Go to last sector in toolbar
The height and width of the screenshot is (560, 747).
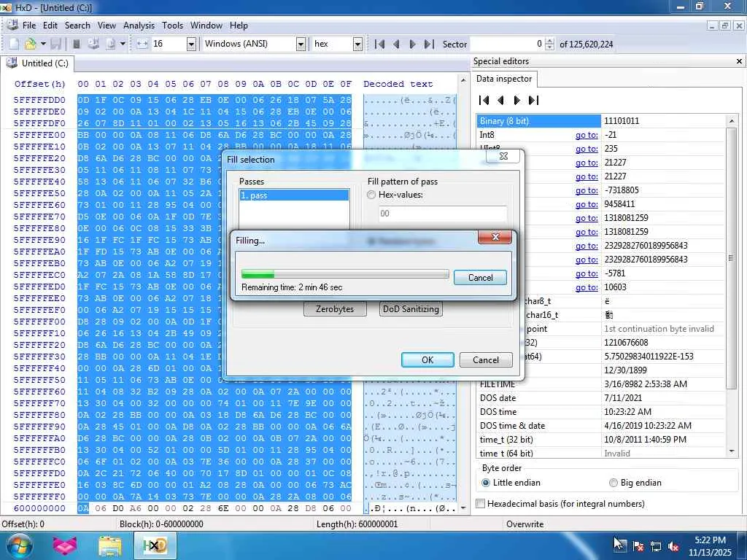pos(429,44)
